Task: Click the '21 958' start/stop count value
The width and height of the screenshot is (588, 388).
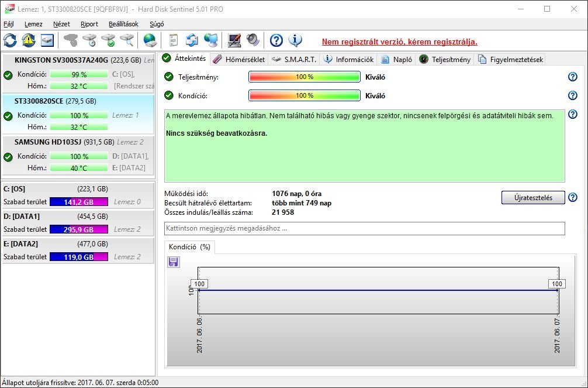Action: click(x=283, y=212)
